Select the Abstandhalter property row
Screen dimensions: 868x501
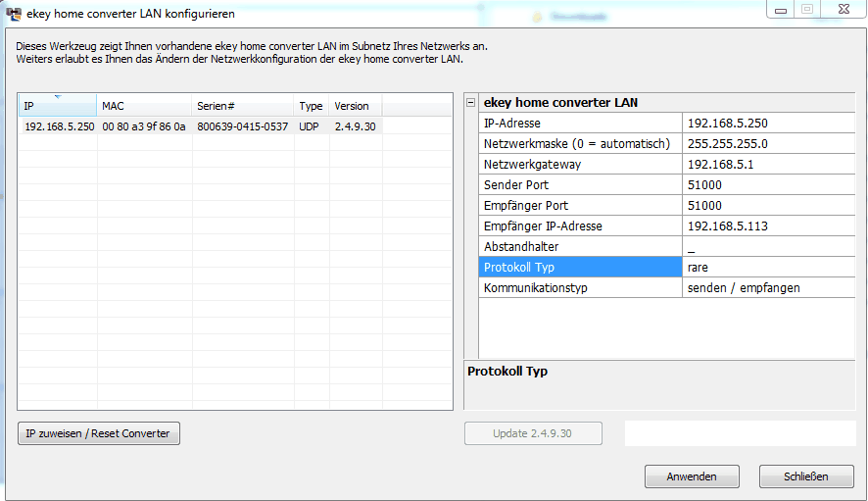579,246
